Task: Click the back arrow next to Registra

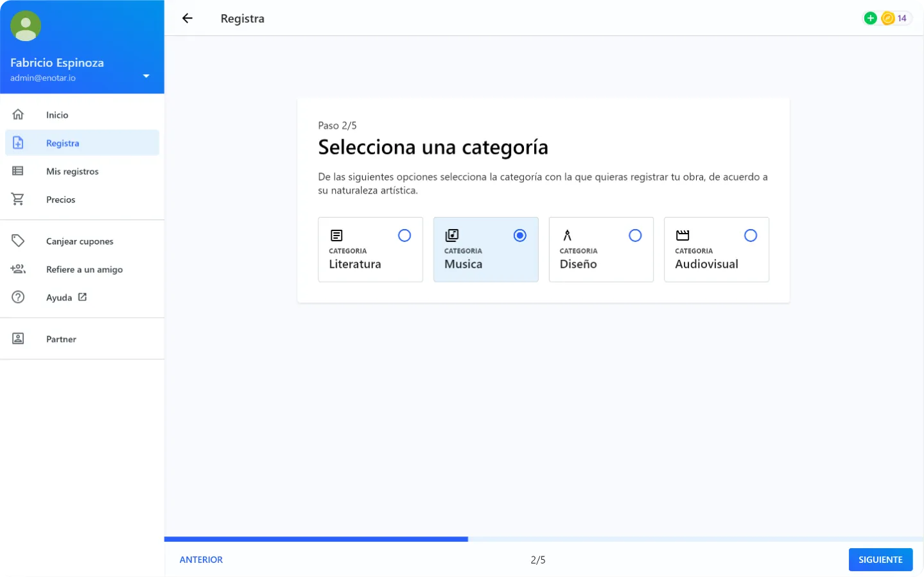Action: 187,18
